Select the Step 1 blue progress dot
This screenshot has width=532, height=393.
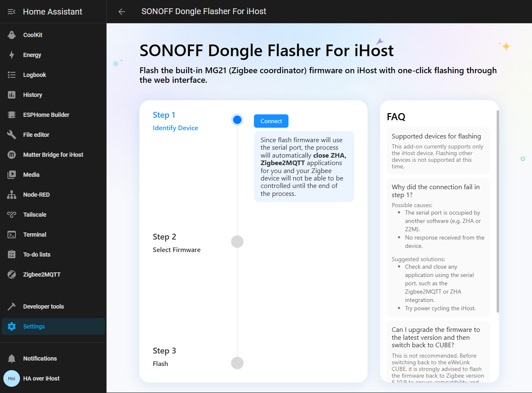(237, 120)
